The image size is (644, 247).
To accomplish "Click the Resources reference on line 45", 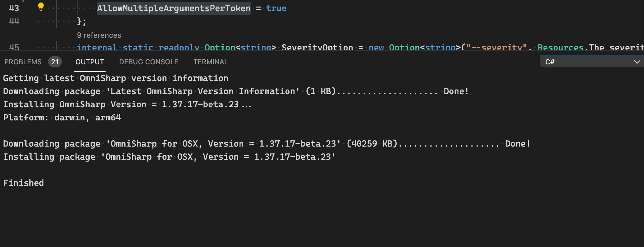I will (560, 47).
